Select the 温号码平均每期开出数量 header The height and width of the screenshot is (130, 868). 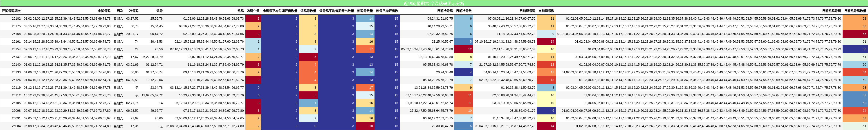337,11
